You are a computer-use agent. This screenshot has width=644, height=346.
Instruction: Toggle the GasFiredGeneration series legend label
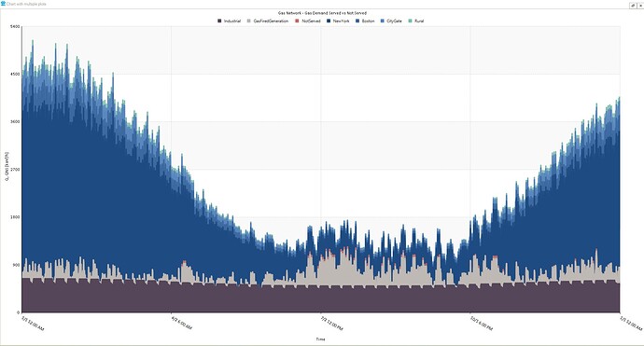(271, 21)
